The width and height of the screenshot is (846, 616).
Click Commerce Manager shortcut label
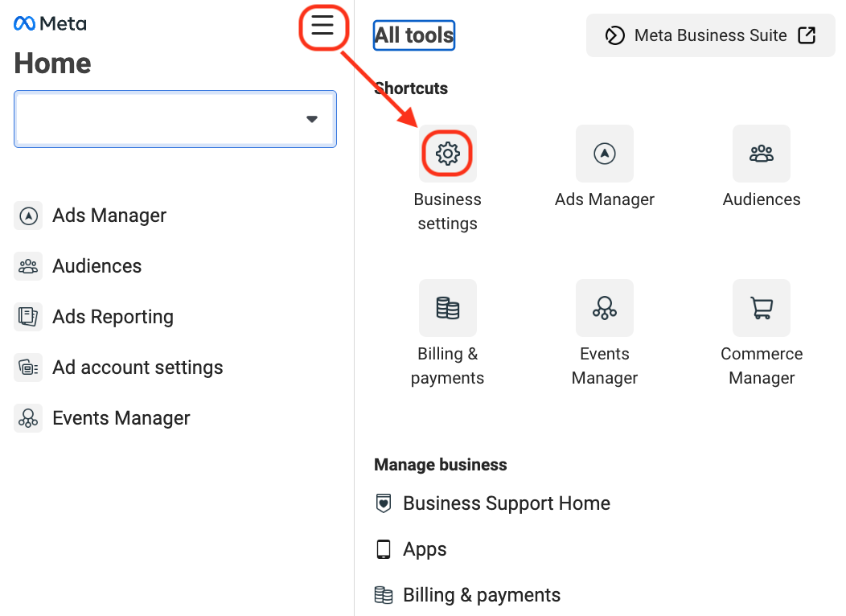[762, 366]
